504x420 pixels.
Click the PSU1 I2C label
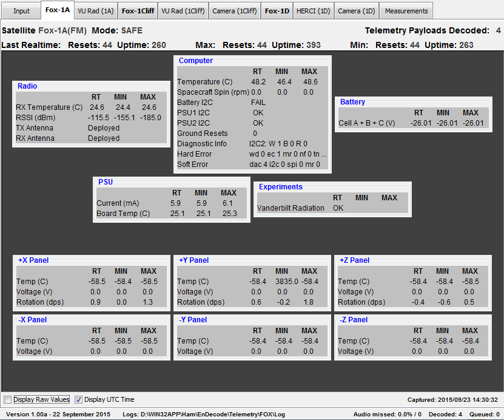point(193,112)
